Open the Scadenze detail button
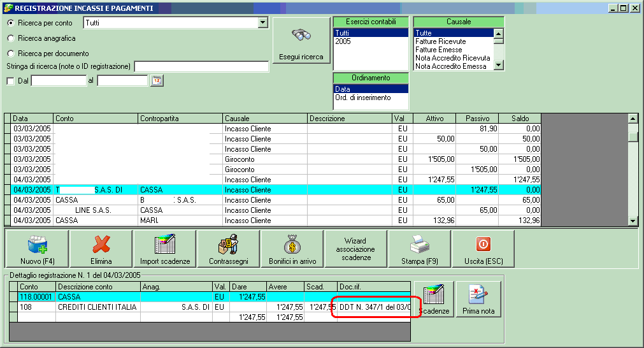Image resolution: width=644 pixels, height=348 pixels. (434, 299)
